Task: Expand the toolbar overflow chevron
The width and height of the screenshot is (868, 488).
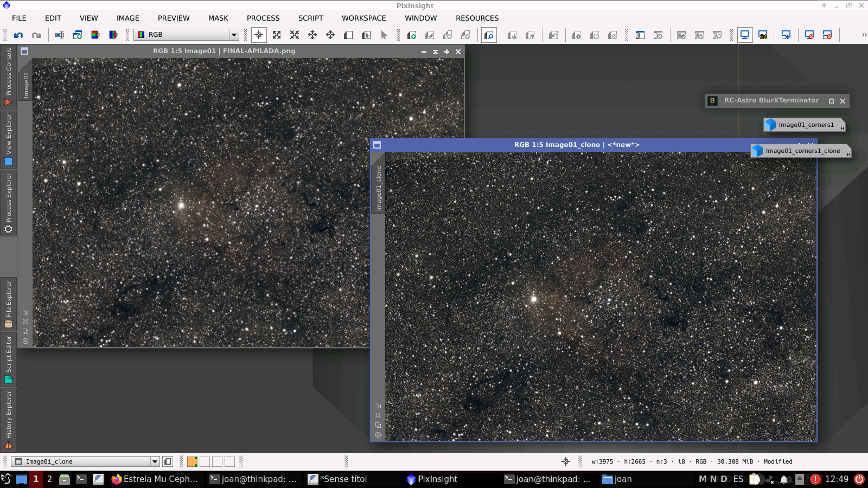Action: click(x=864, y=35)
